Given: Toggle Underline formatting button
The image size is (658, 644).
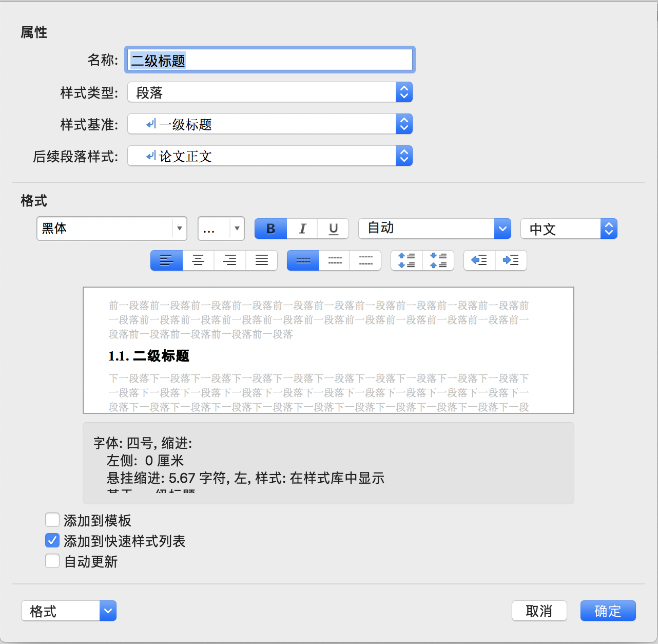Looking at the screenshot, I should [333, 229].
